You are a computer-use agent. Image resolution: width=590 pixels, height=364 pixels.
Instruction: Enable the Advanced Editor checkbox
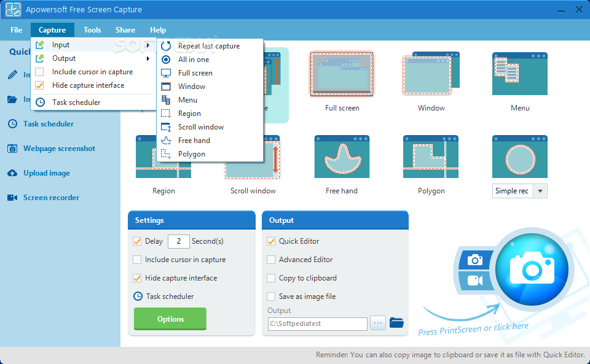pos(271,260)
